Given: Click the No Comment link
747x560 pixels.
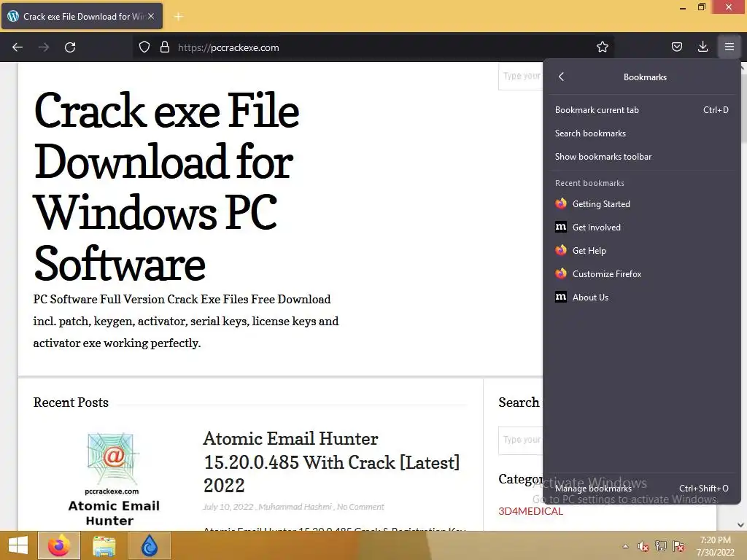Looking at the screenshot, I should click(360, 507).
